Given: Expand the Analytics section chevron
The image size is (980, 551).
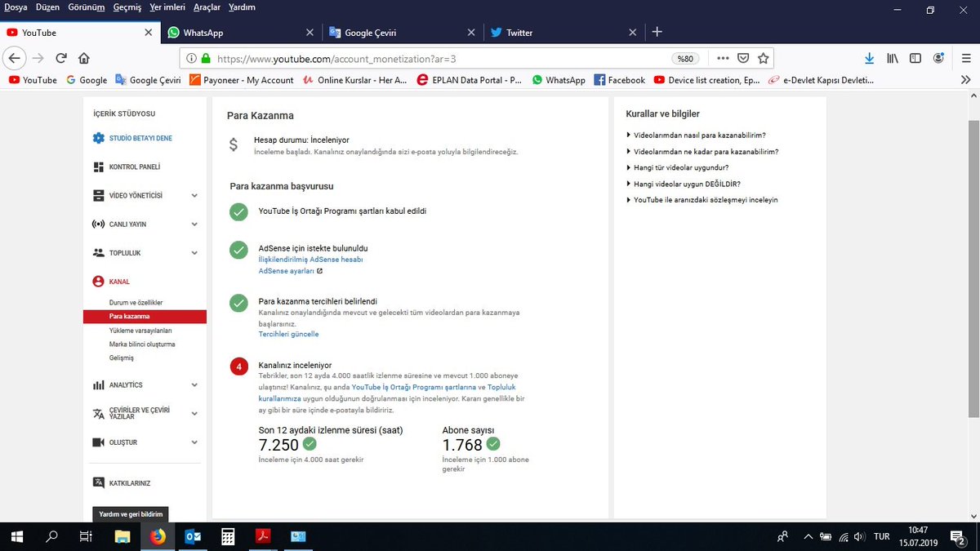Looking at the screenshot, I should point(194,384).
